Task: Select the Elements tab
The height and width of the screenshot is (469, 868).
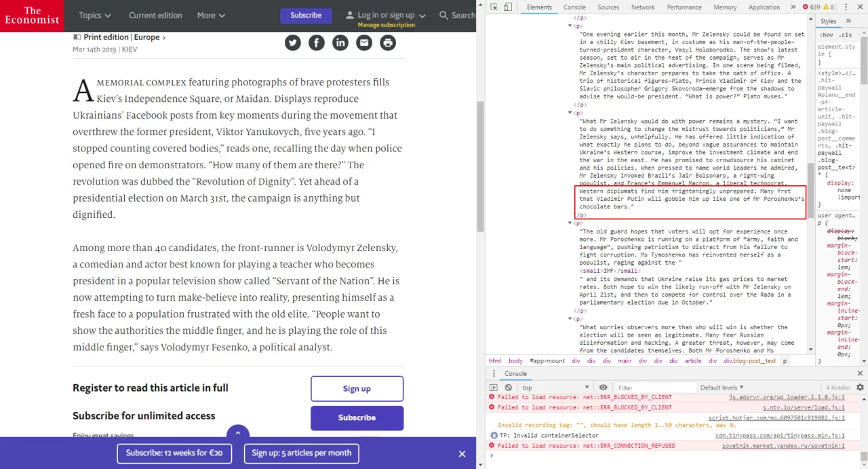Action: point(539,7)
